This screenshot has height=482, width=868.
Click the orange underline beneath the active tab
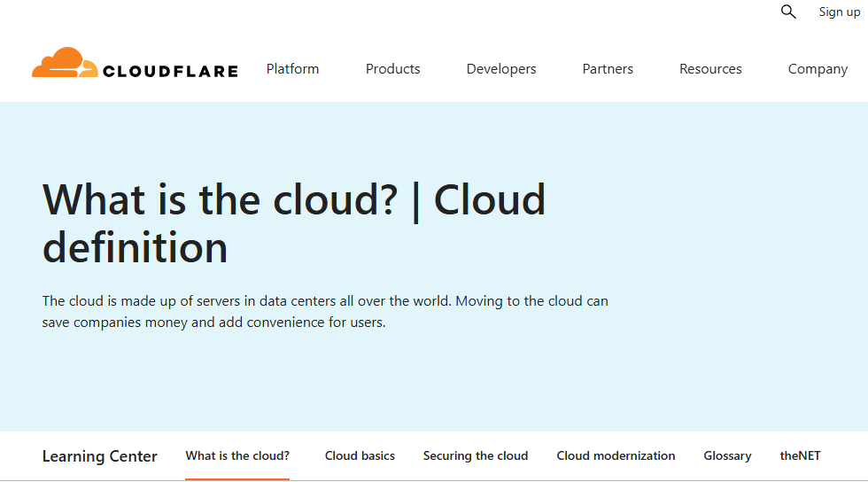click(237, 478)
